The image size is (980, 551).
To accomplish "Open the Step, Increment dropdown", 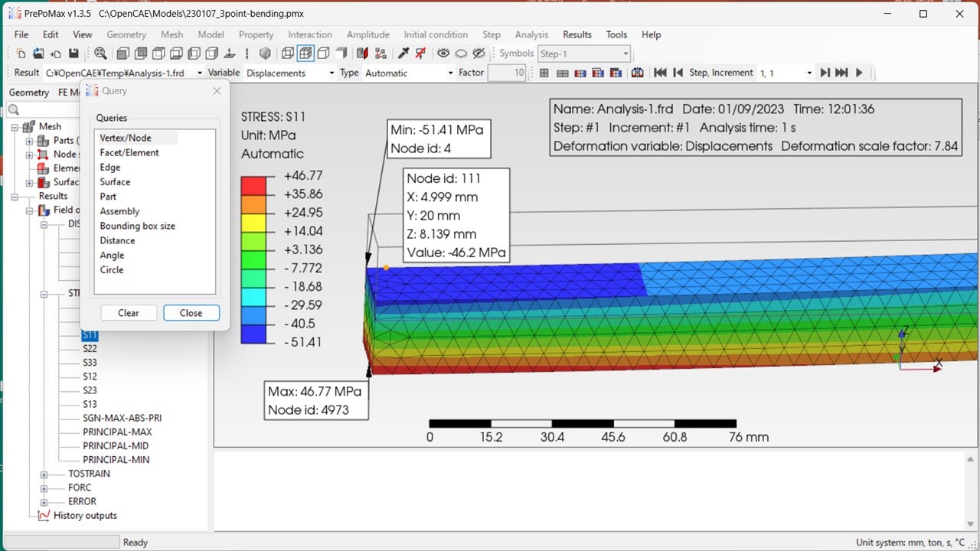I will (809, 73).
